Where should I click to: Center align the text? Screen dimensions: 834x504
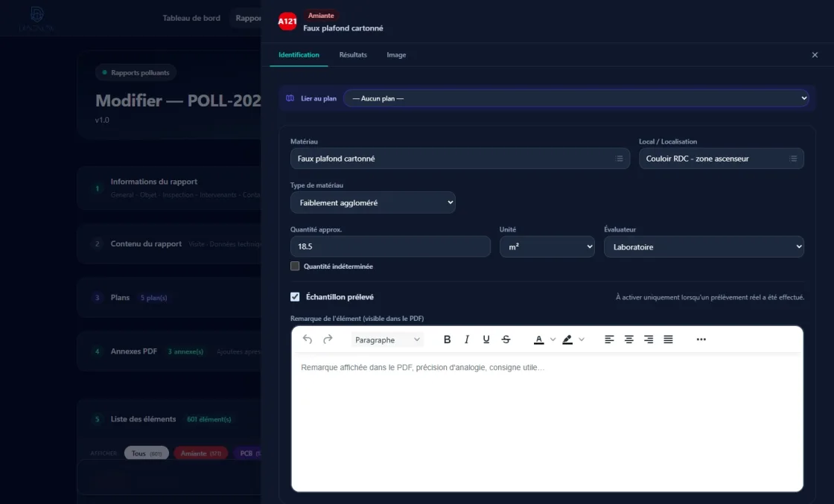pos(628,339)
